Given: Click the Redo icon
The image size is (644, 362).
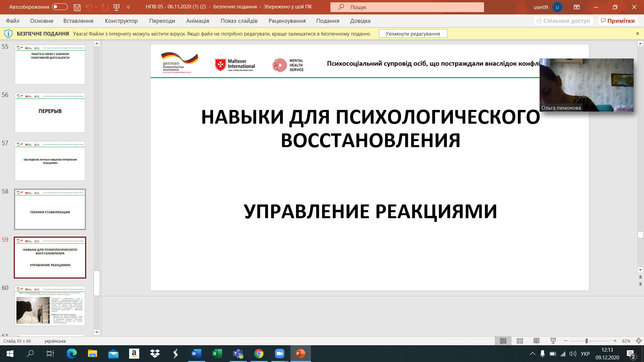Looking at the screenshot, I should [105, 7].
